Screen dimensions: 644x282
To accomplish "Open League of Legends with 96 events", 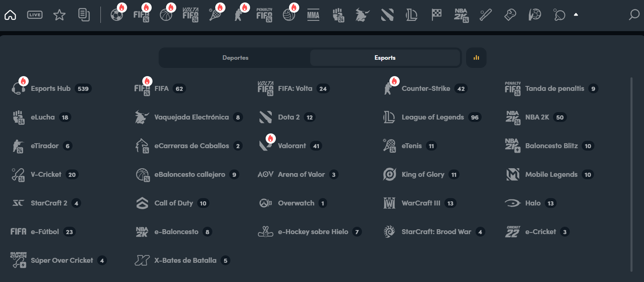I will pos(432,117).
